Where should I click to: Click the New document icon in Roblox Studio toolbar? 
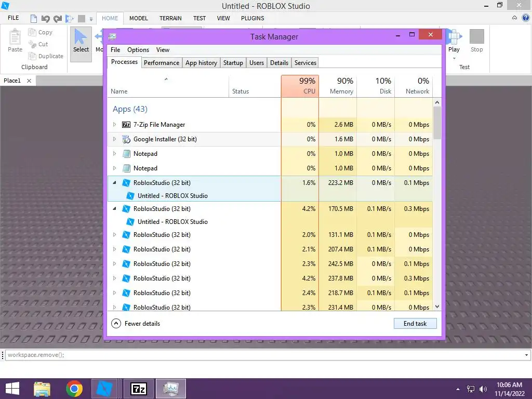(34, 18)
